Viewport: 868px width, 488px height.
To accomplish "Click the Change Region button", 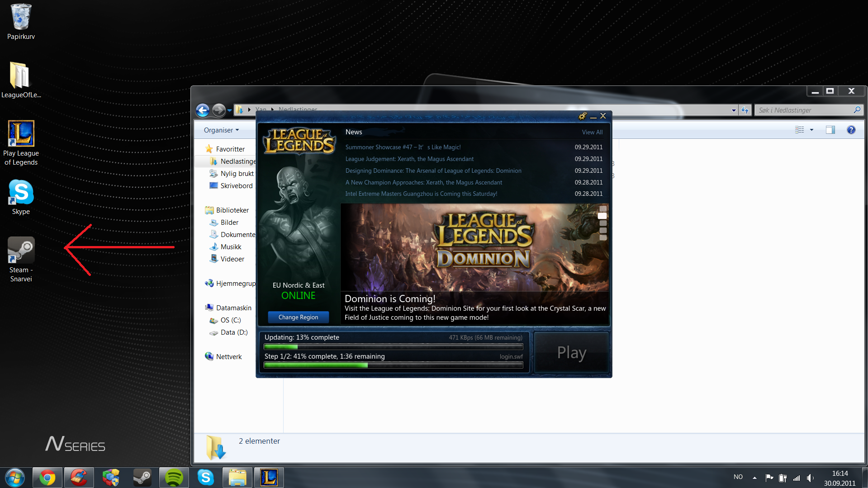I will 298,317.
